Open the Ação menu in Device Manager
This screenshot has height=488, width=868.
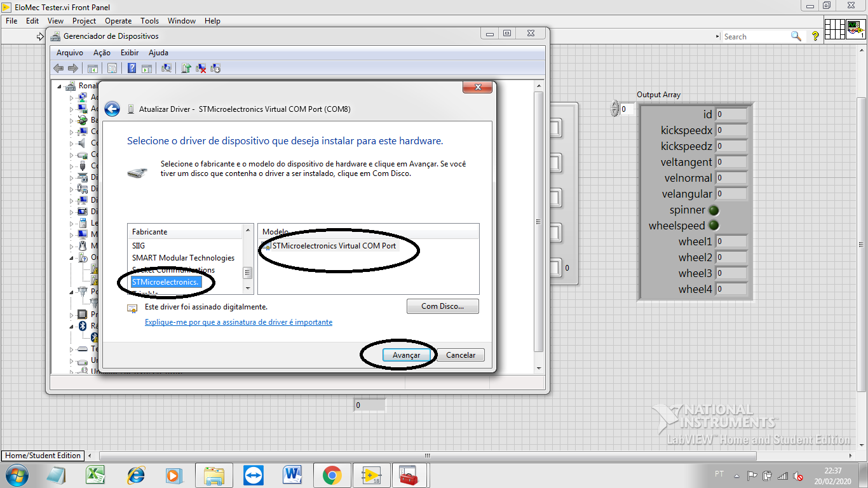[x=102, y=53]
